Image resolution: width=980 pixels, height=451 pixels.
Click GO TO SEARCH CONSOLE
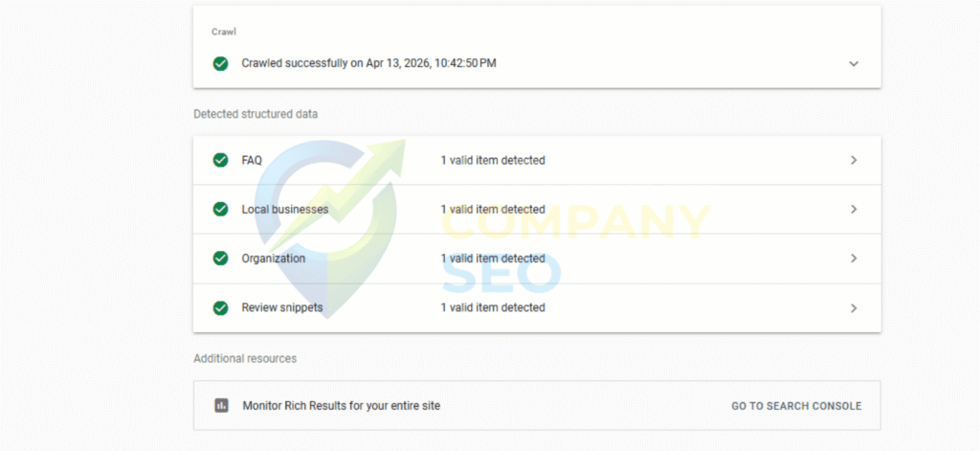(x=796, y=406)
